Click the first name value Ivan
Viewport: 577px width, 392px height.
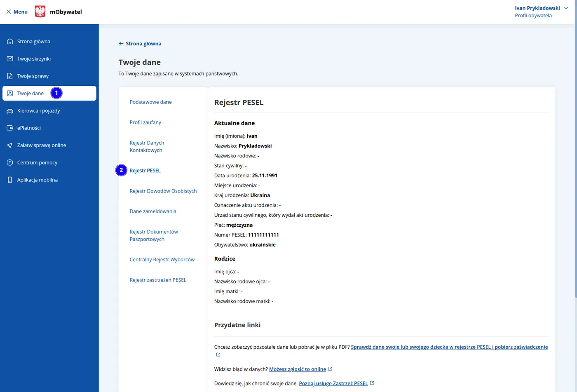pos(252,136)
